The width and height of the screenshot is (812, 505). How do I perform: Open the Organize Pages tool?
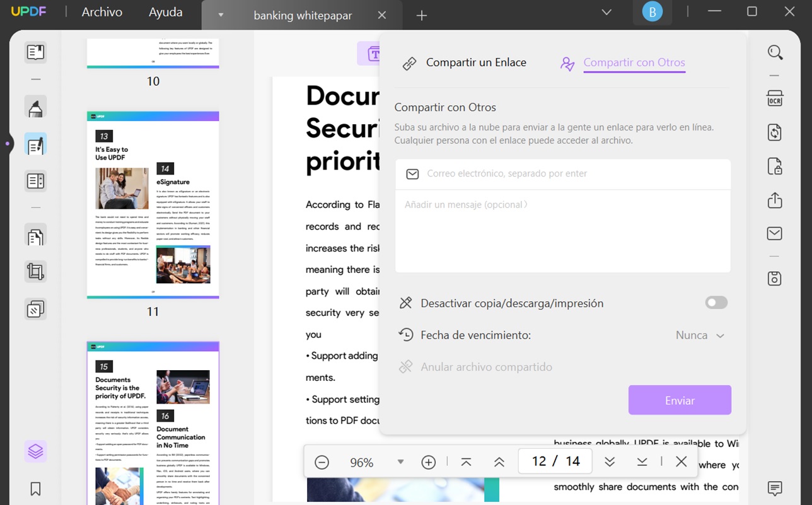point(35,236)
